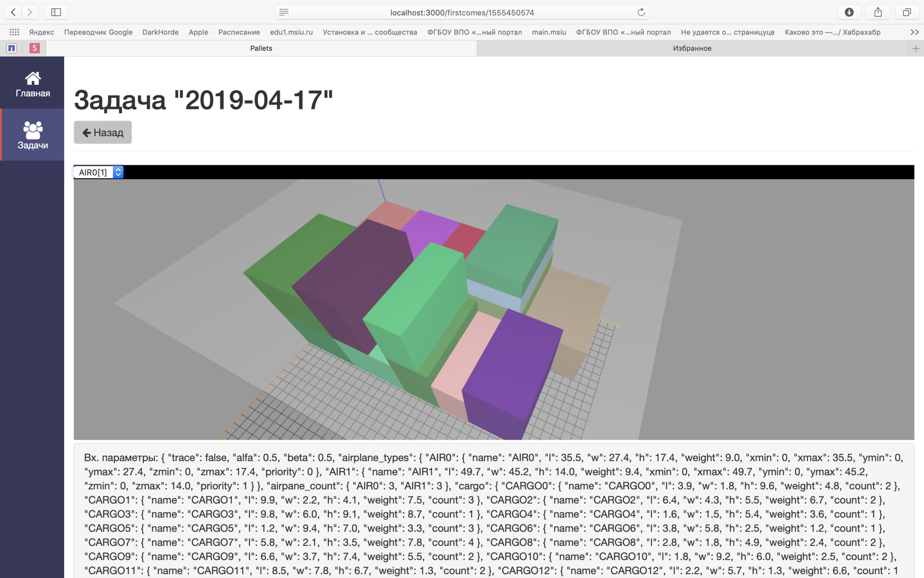Click the Назад back button

click(x=103, y=132)
